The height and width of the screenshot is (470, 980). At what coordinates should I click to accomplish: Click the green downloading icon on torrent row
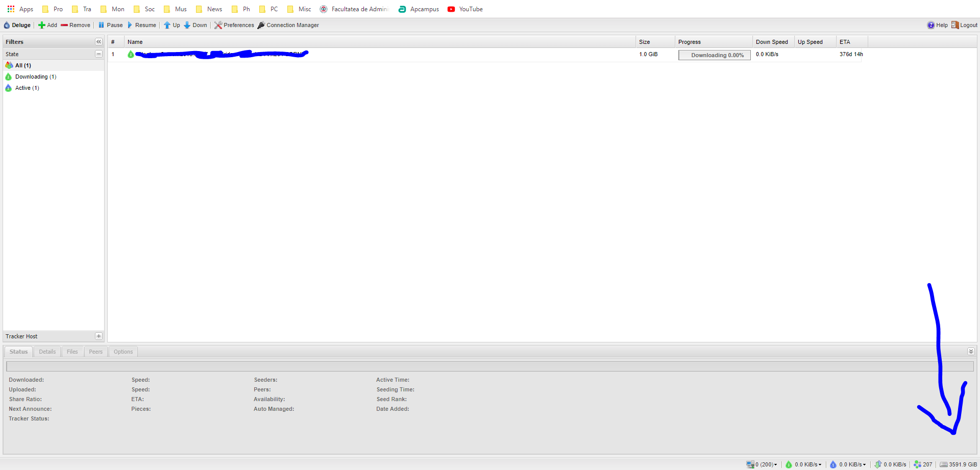pyautogui.click(x=131, y=54)
